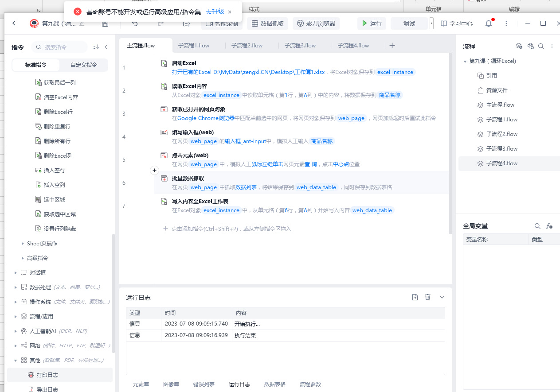Click the save icon in the top toolbar
This screenshot has height=392, width=560.
coord(105,23)
